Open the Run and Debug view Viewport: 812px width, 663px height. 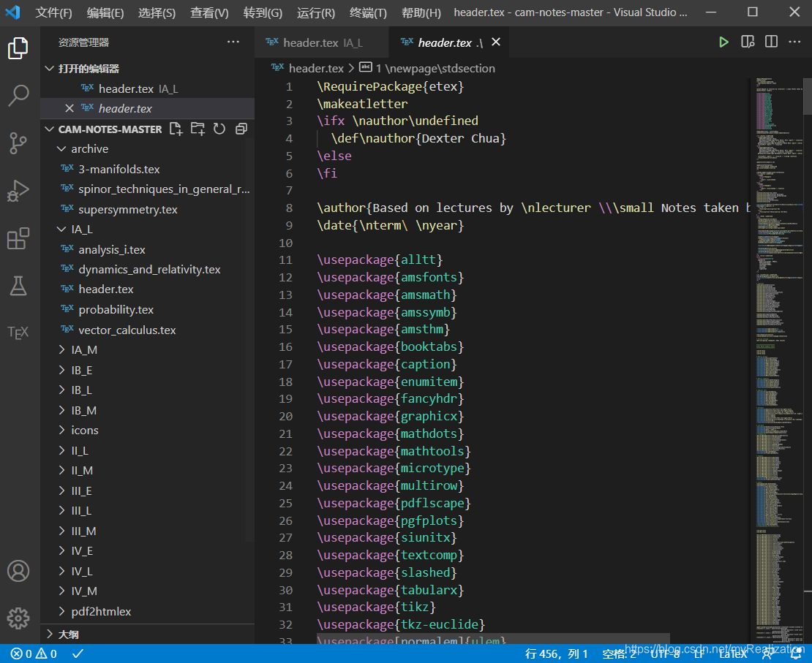point(18,191)
